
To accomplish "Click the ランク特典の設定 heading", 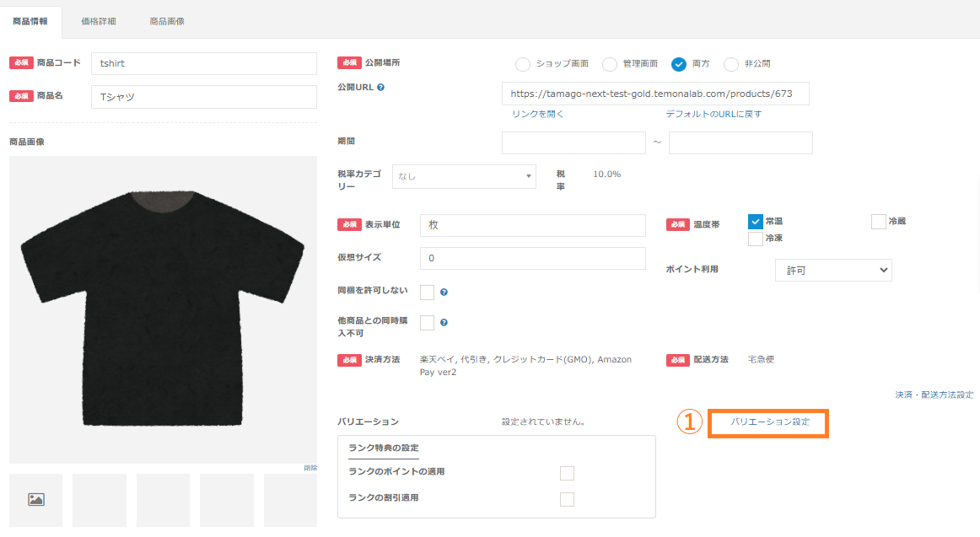I will 384,448.
